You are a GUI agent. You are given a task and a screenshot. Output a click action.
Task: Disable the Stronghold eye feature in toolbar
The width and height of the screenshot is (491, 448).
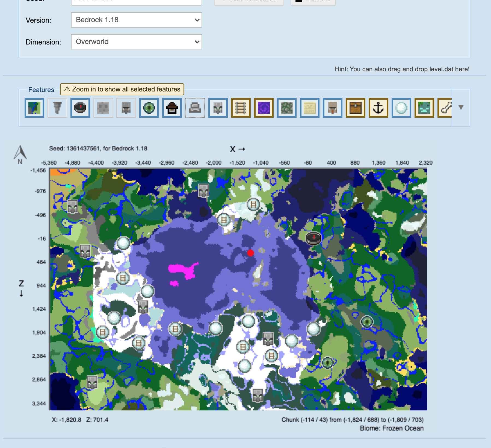click(x=149, y=108)
